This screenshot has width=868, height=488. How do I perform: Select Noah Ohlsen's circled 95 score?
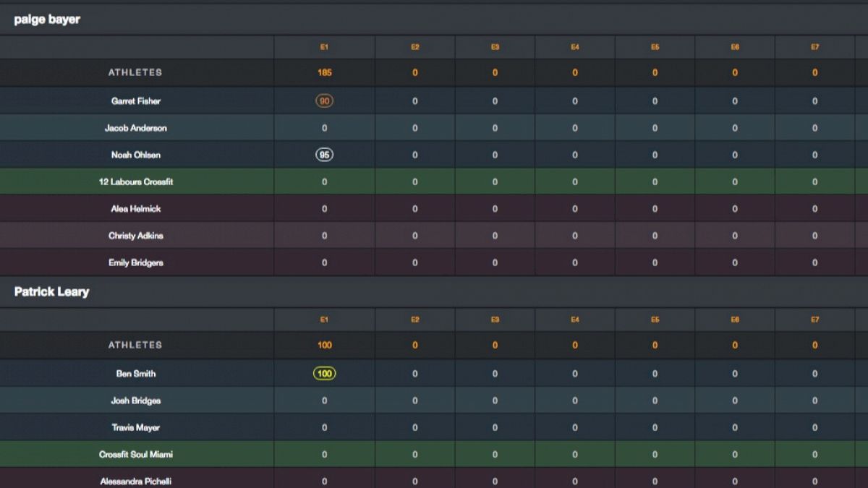tap(324, 155)
